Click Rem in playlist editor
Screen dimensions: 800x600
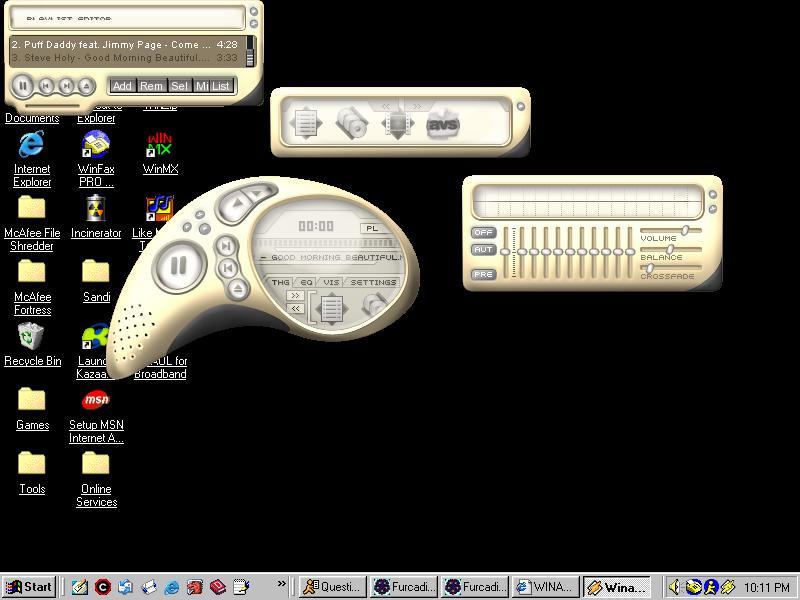(152, 86)
